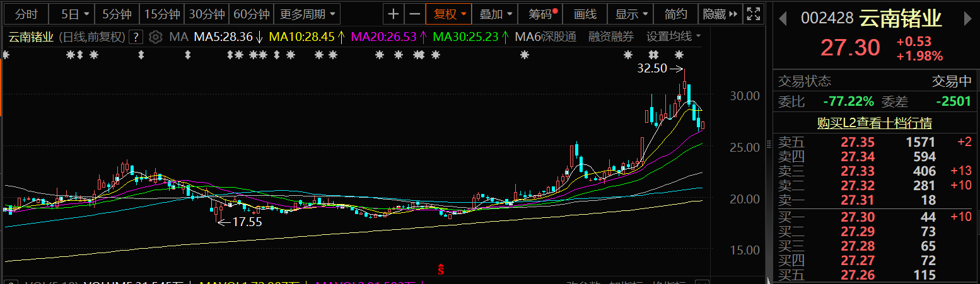
Task: Go to previous stock with left arrow
Action: pyautogui.click(x=783, y=20)
